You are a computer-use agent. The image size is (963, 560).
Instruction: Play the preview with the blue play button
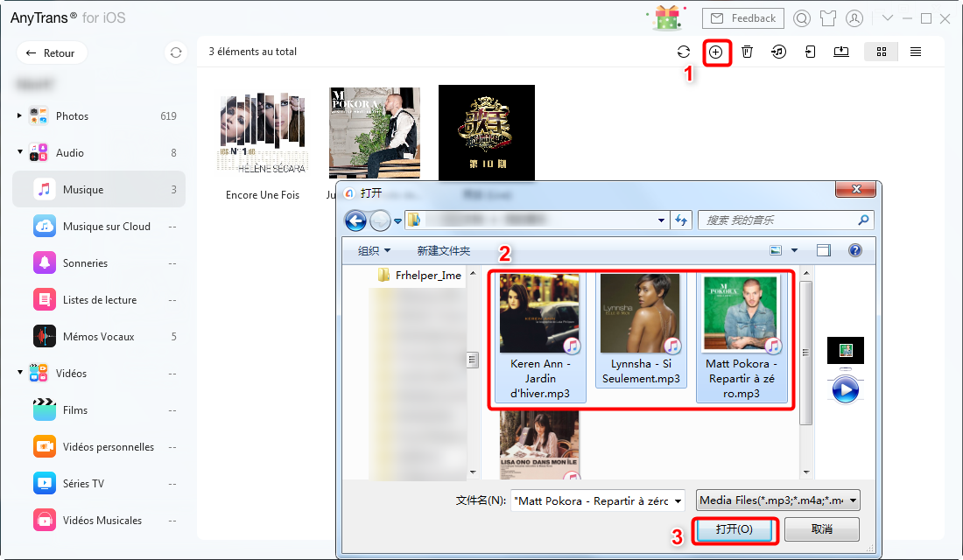[845, 390]
